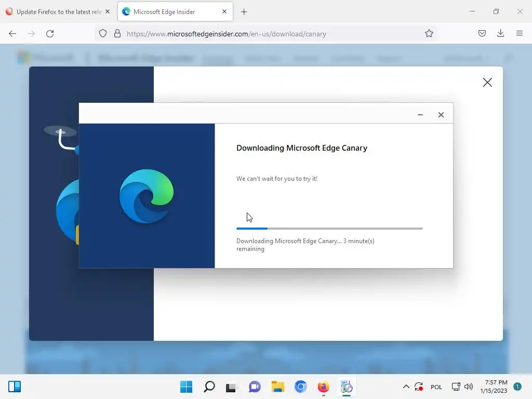
Task: Click the Edge logo in the installer
Action: 147,196
